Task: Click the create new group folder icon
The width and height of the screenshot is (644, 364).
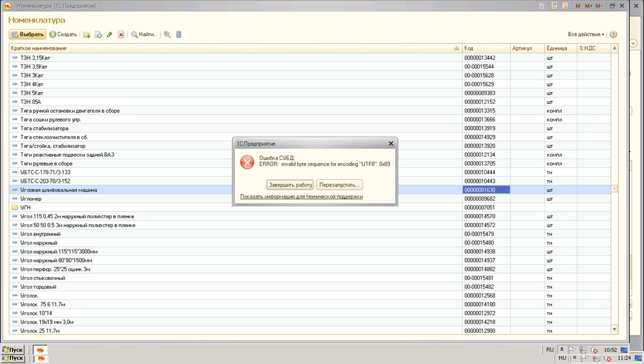Action: 87,35
